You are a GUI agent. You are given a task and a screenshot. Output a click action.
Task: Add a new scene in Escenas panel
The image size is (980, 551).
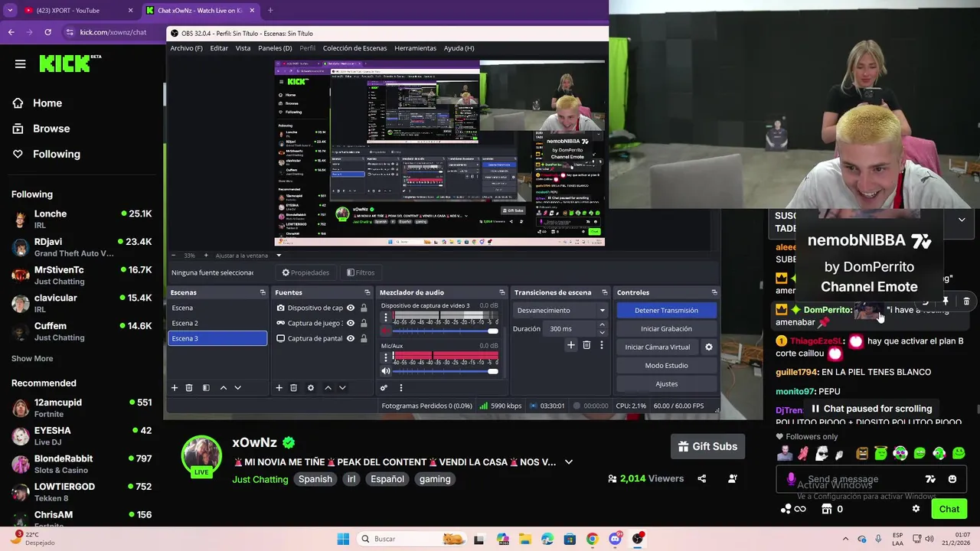[x=175, y=388]
